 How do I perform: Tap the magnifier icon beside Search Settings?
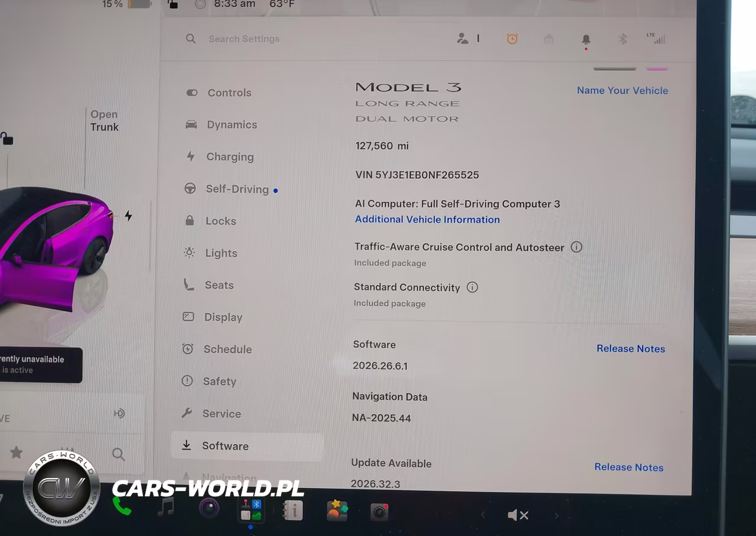190,39
